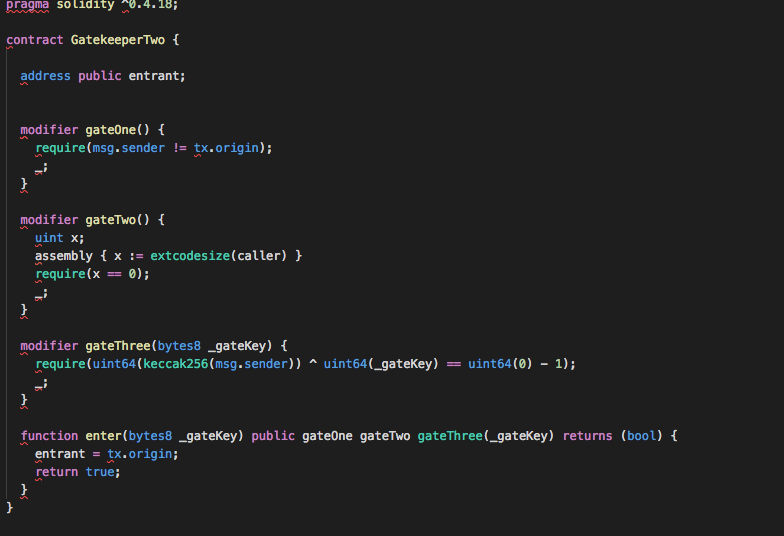
Task: Click the 'require(x == 0);' statement
Action: [92, 274]
